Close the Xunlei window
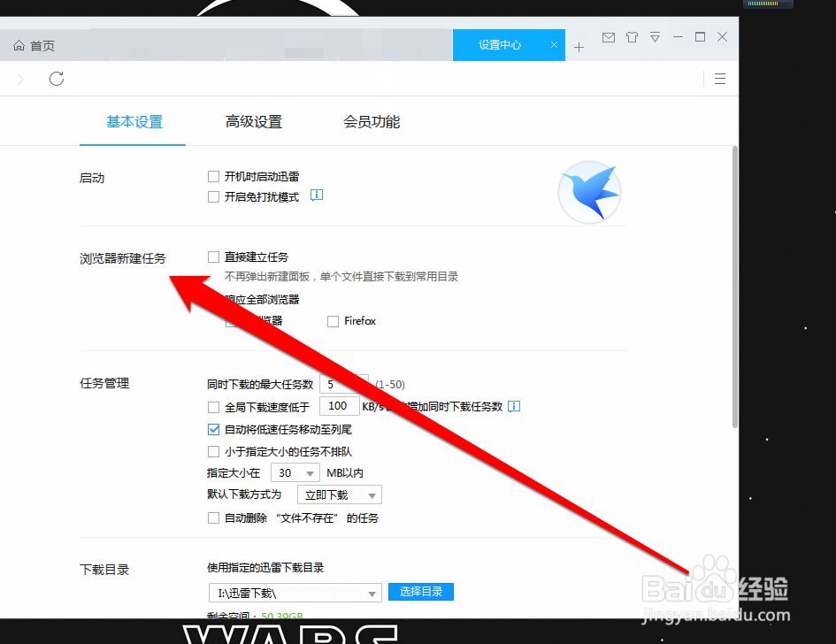This screenshot has width=836, height=644. [723, 37]
